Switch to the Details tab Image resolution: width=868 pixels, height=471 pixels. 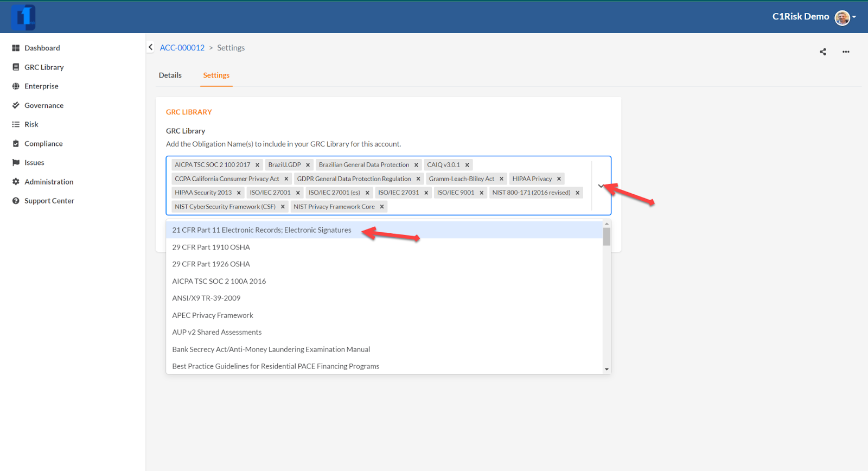pyautogui.click(x=170, y=75)
